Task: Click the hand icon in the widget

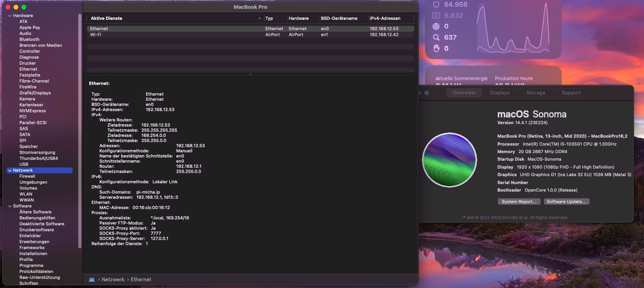Action: point(436,48)
